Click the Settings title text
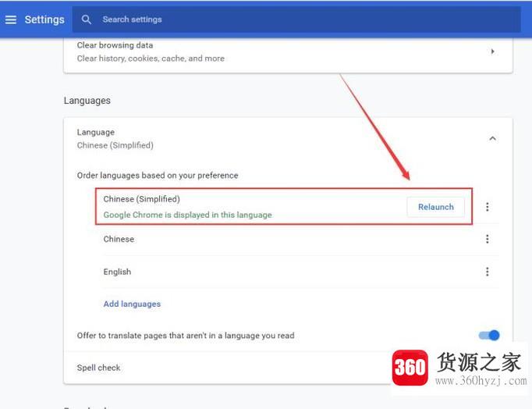 (x=44, y=20)
